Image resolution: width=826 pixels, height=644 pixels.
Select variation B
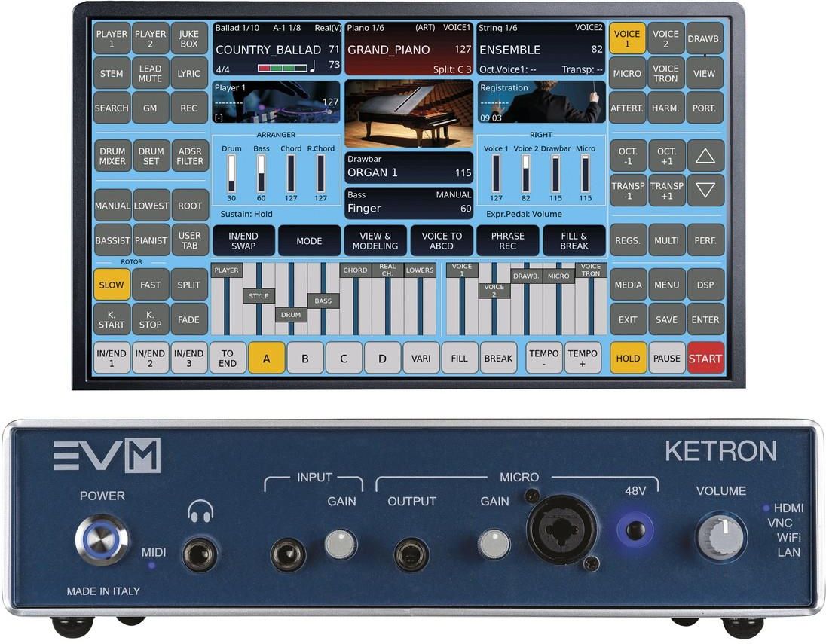click(x=305, y=358)
